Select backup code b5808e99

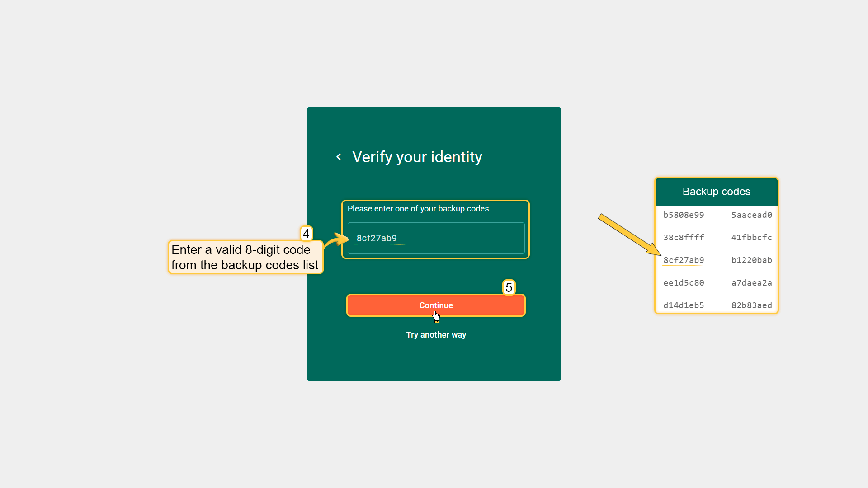point(684,215)
